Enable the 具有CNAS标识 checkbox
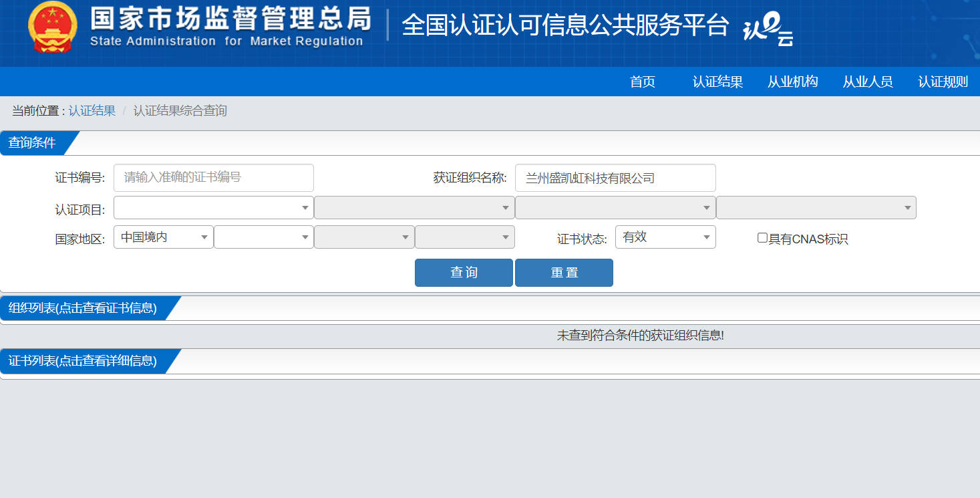 762,238
